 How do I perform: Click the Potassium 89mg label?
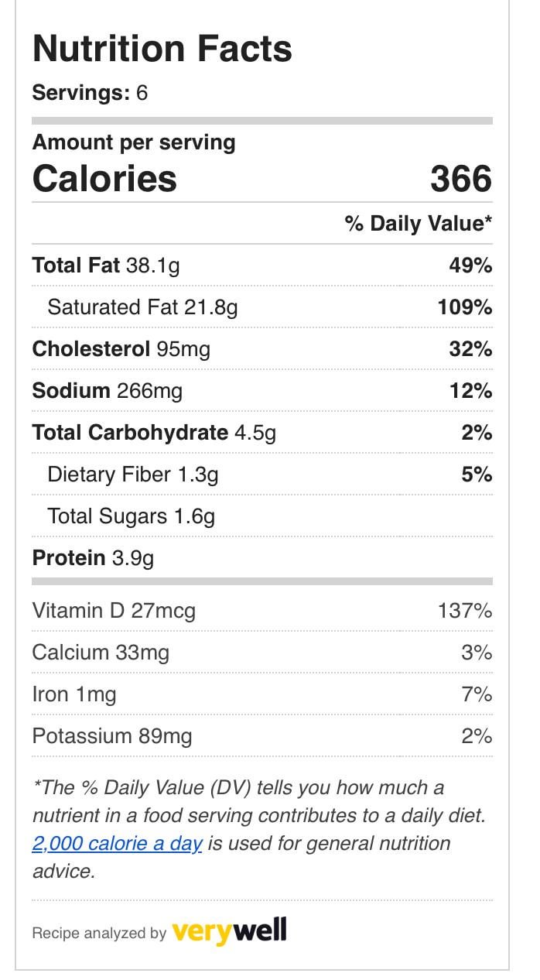111,736
